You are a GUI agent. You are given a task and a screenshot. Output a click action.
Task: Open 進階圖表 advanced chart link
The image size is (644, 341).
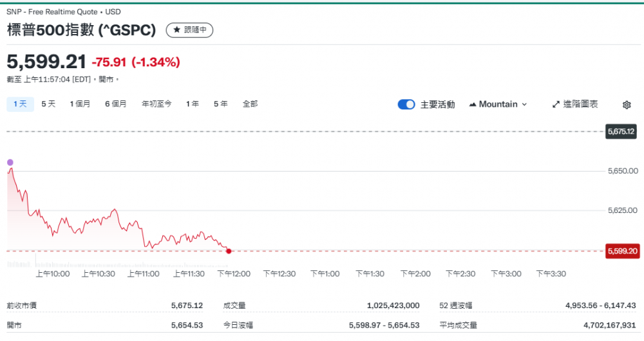tap(575, 104)
